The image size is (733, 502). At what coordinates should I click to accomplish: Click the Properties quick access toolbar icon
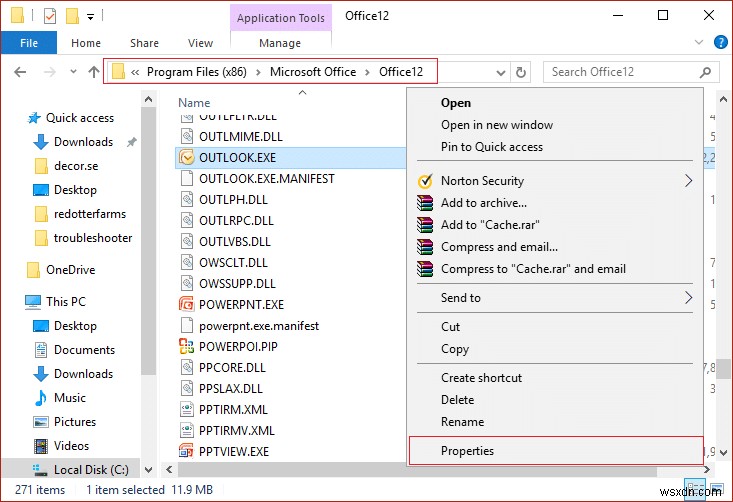50,16
